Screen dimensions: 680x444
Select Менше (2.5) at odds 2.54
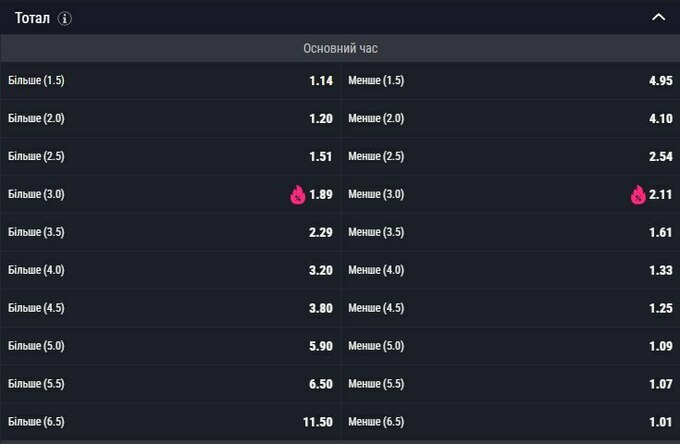pos(510,157)
